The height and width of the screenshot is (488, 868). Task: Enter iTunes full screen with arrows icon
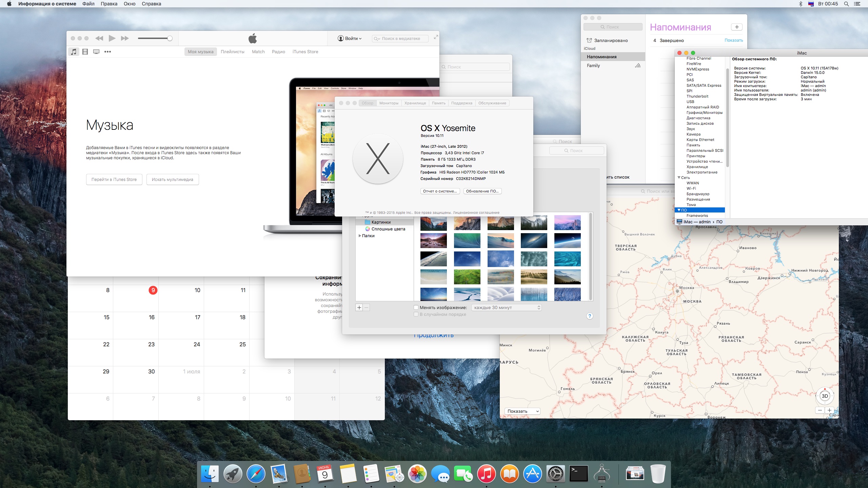[x=436, y=37]
